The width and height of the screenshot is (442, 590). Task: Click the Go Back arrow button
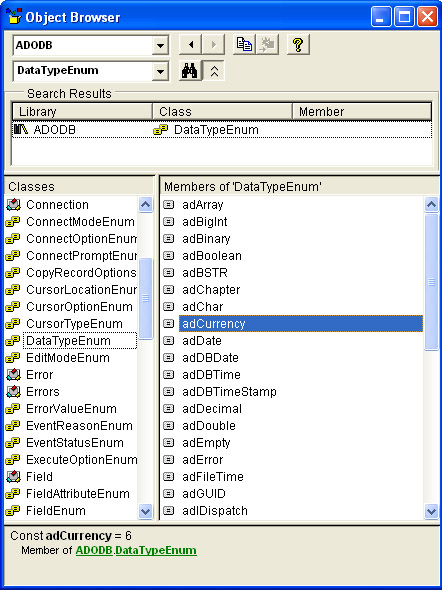pos(191,45)
